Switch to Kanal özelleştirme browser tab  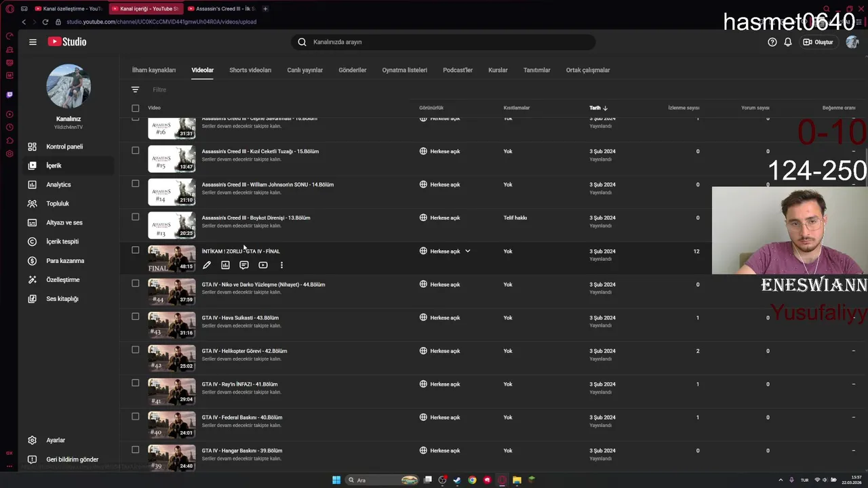(x=68, y=9)
